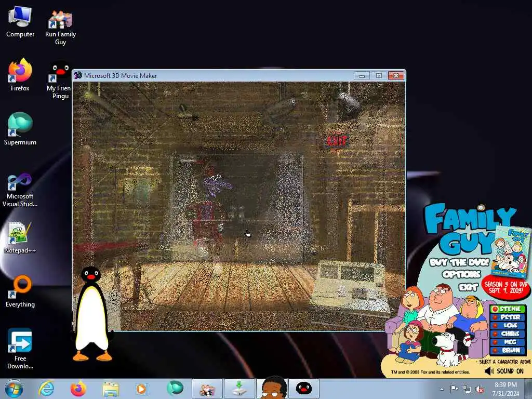532x399 pixels.
Task: Show hidden tray icons arrow
Action: (x=442, y=389)
